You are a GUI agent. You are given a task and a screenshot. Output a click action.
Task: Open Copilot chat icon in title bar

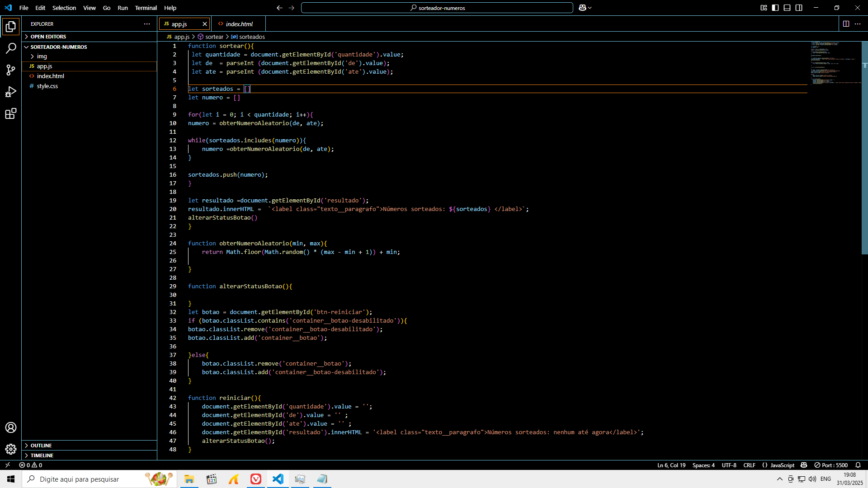pyautogui.click(x=582, y=8)
